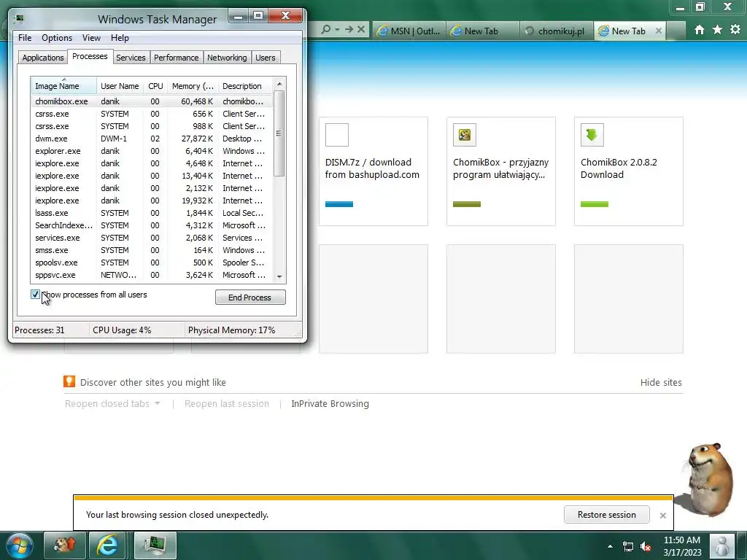Screen dimensions: 747x560
Task: Open Favorites star in Internet Explorer
Action: coord(717,30)
